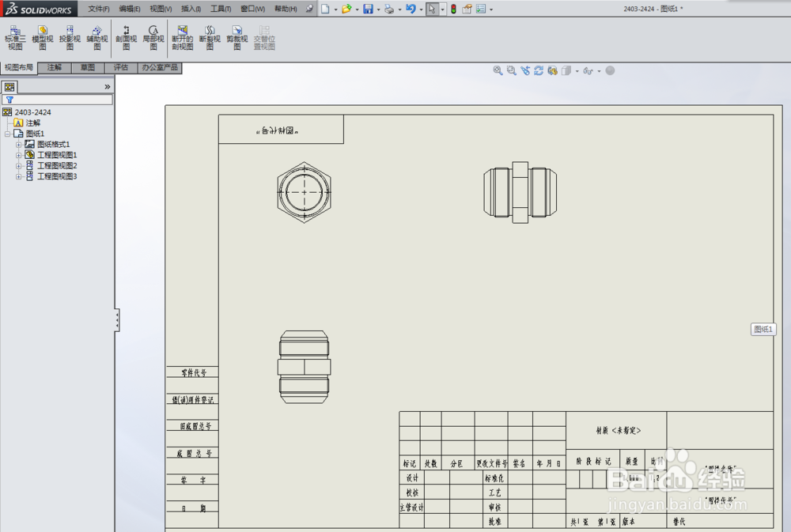Switch to the 注解 tab
This screenshot has width=791, height=532.
(54, 67)
